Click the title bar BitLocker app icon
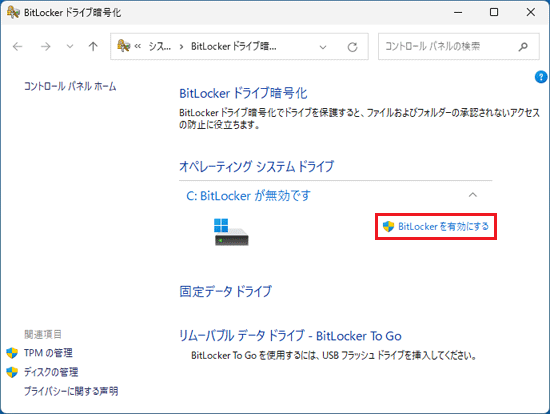This screenshot has width=550, height=414. click(x=13, y=12)
